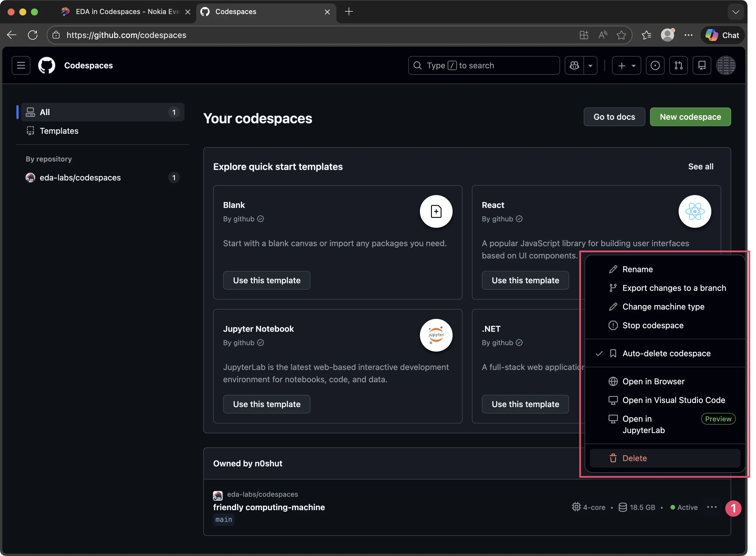Click the Blank template file icon

pos(436,211)
